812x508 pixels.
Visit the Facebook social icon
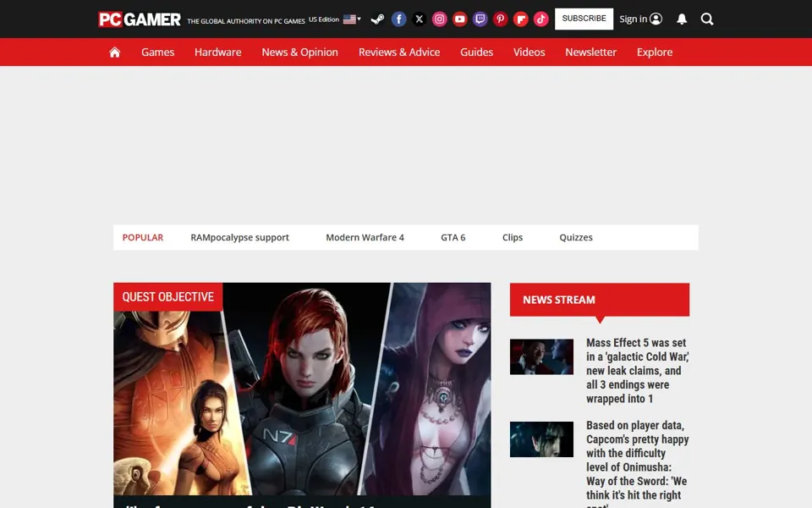coord(398,19)
